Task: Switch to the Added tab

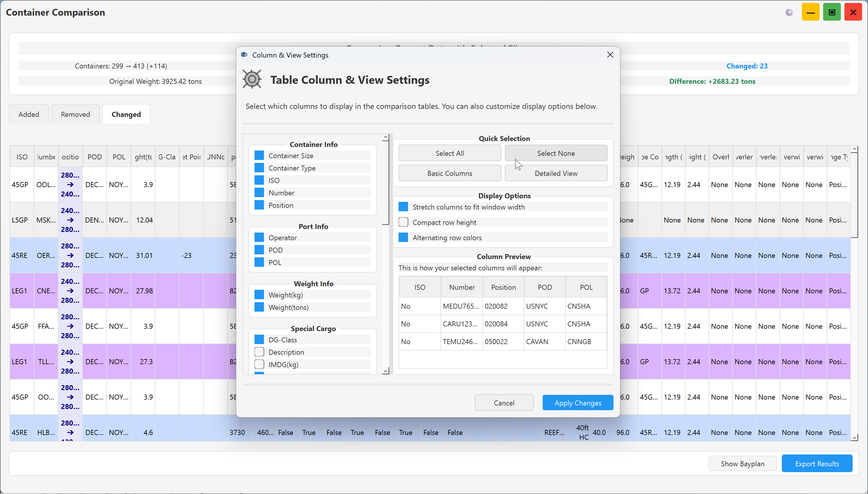Action: pos(29,114)
